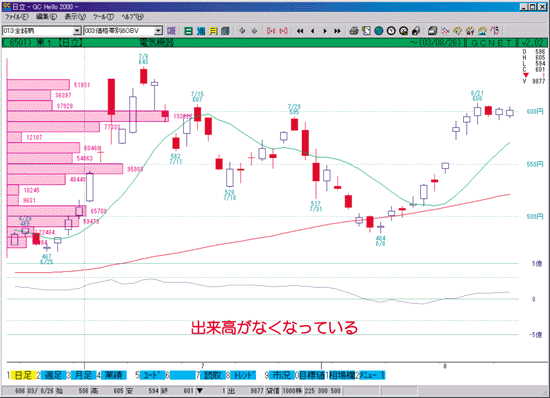Open the ファイル(F) menu

point(16,16)
